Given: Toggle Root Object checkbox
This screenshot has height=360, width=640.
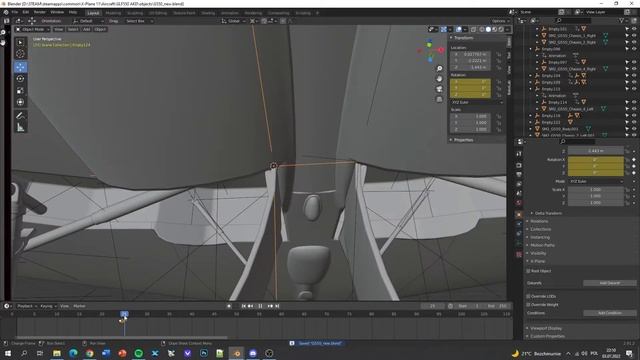Looking at the screenshot, I should (528, 271).
